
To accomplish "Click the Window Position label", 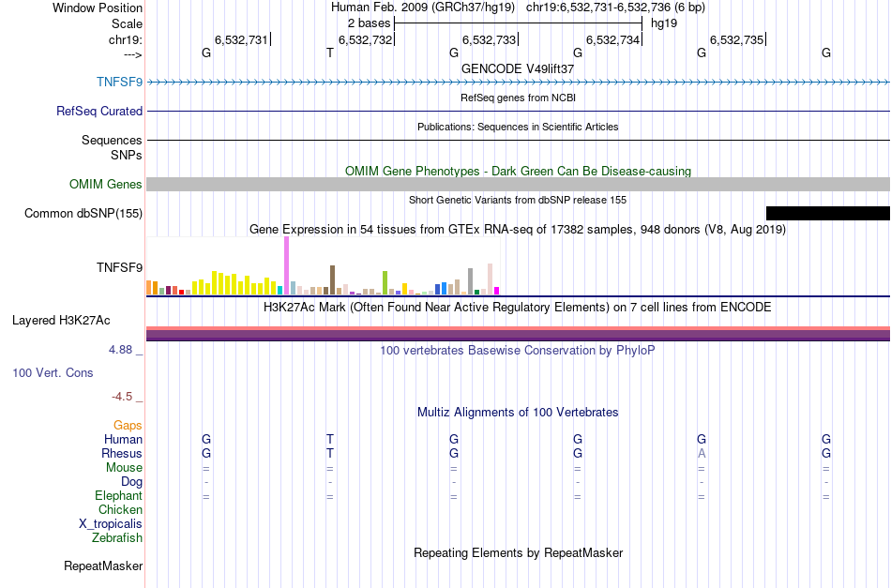I will pos(98,8).
